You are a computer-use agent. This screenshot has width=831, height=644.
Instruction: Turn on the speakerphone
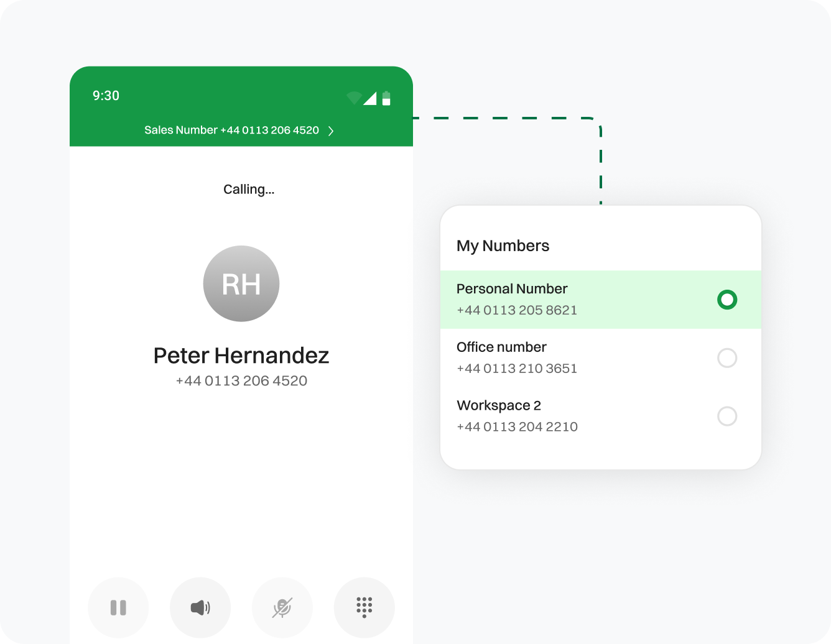(200, 607)
